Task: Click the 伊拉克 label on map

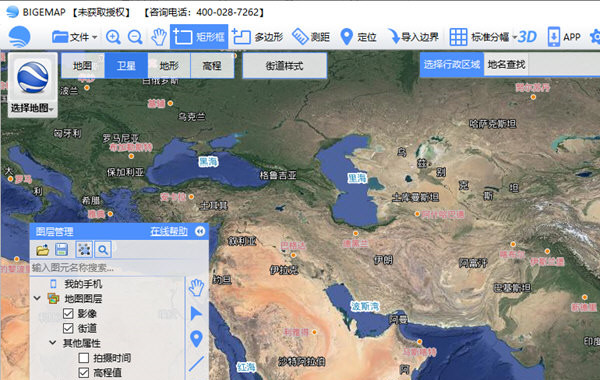Action: tap(284, 270)
